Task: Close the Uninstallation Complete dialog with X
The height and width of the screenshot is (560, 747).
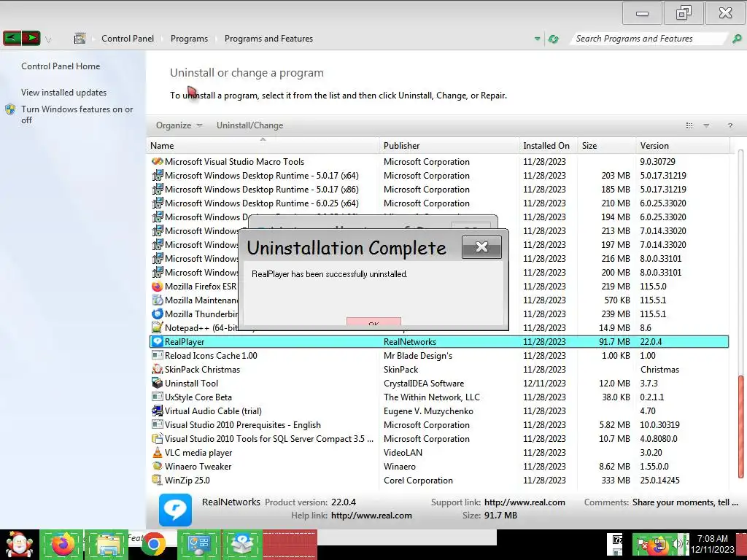Action: [x=481, y=247]
